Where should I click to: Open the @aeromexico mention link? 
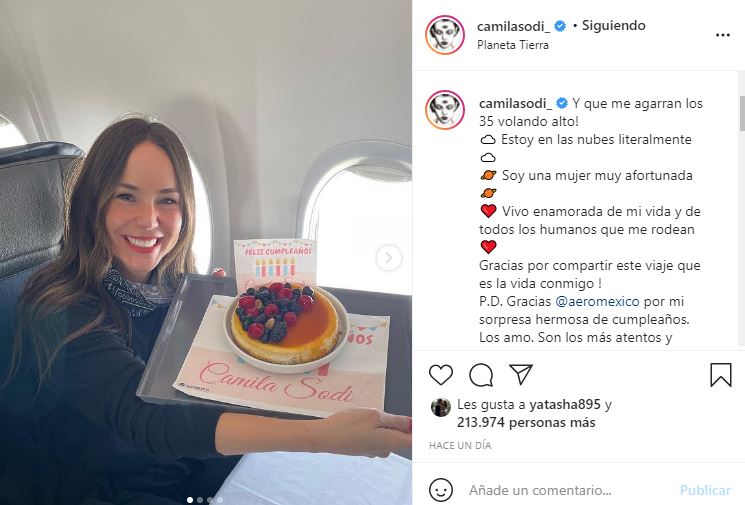click(x=597, y=301)
